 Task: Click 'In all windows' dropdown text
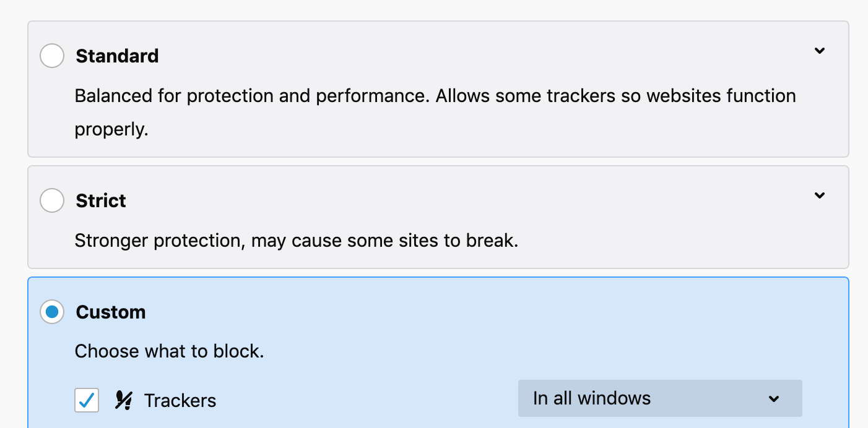(x=592, y=398)
